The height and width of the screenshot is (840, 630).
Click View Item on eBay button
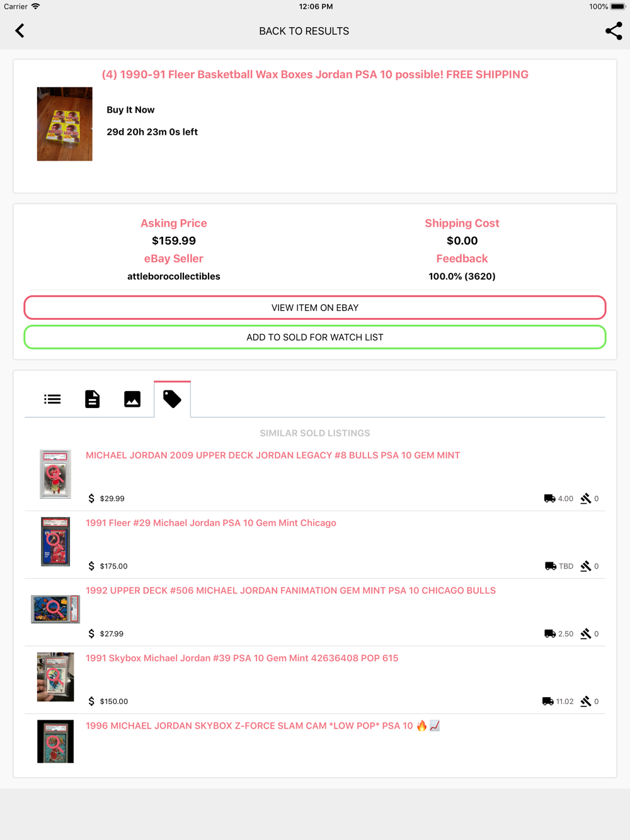(315, 308)
